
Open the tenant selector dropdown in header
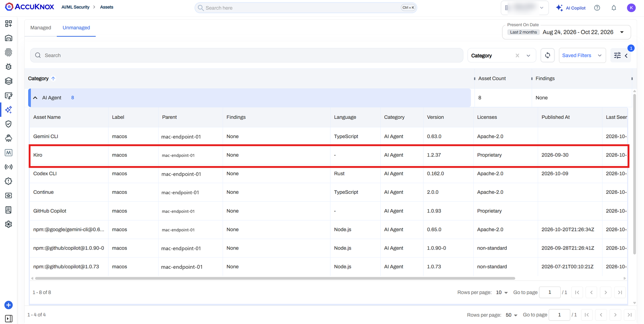(524, 8)
